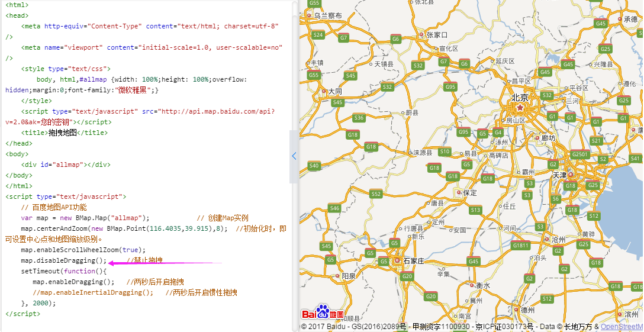This screenshot has width=644, height=332.
Task: Select the 黄骅 label
Action: (x=588, y=234)
